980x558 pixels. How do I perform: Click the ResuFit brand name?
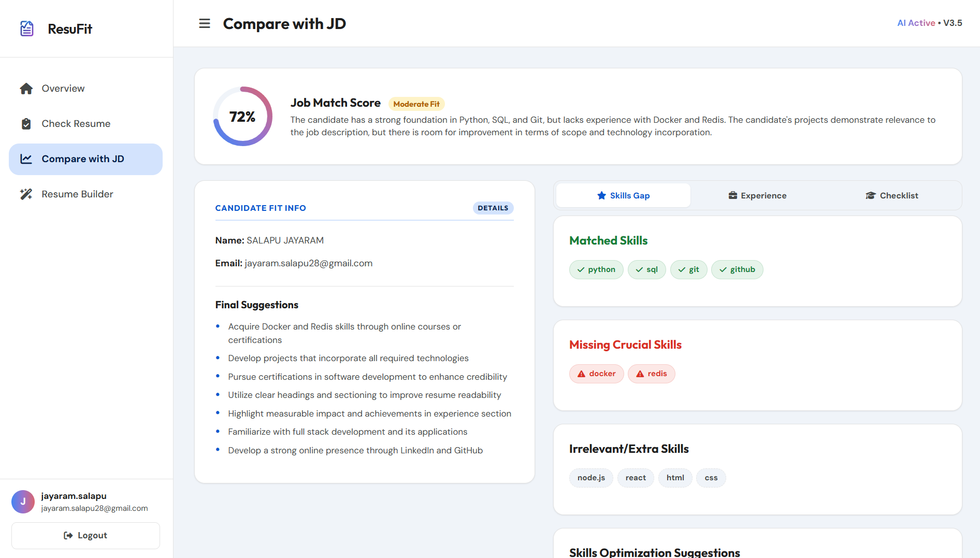[70, 29]
